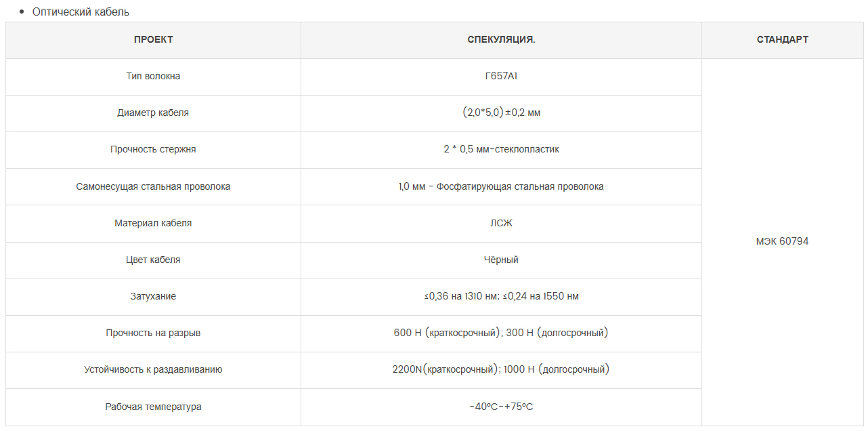Click the МЭК 60794 standard cell
Viewport: 868px width, 431px height.
(782, 242)
